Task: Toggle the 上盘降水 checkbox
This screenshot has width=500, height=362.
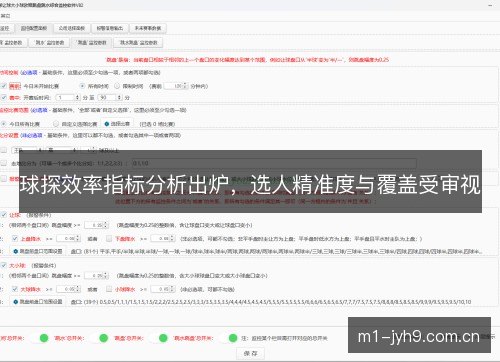Action: point(15,239)
